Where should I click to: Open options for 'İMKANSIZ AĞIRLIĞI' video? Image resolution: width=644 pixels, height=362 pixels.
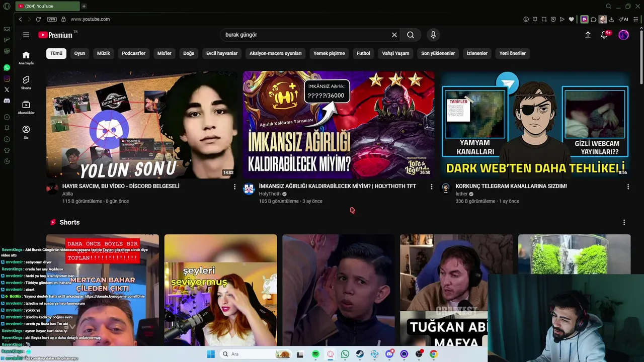click(431, 187)
